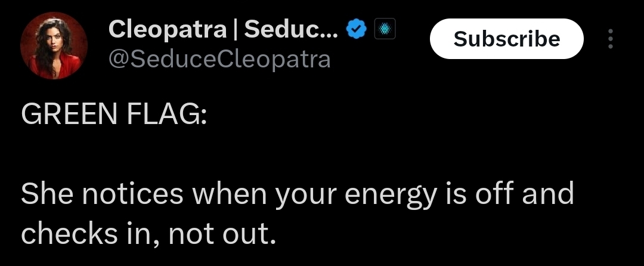Click the word "FLAG:" in the post
The image size is (644, 266).
[166, 114]
